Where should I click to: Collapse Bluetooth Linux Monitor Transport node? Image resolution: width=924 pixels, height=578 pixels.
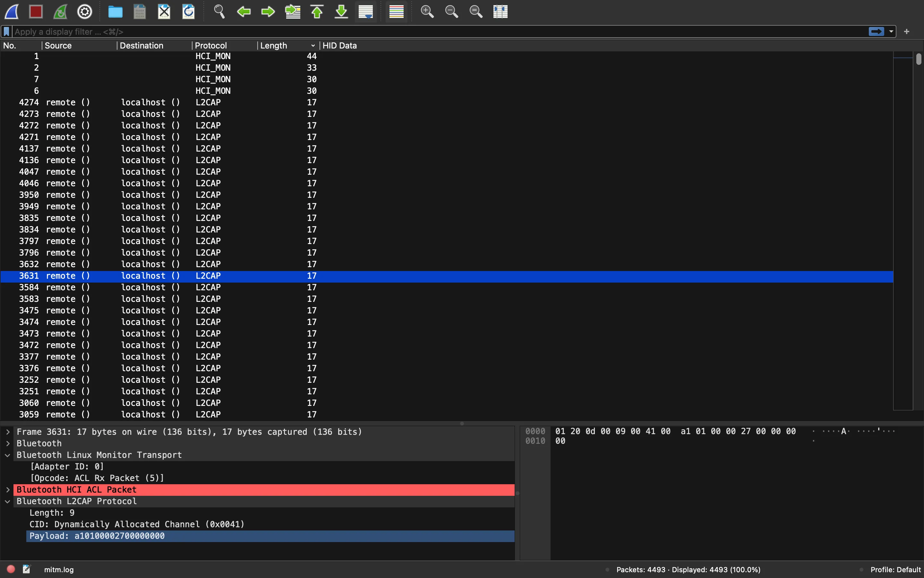pos(8,455)
